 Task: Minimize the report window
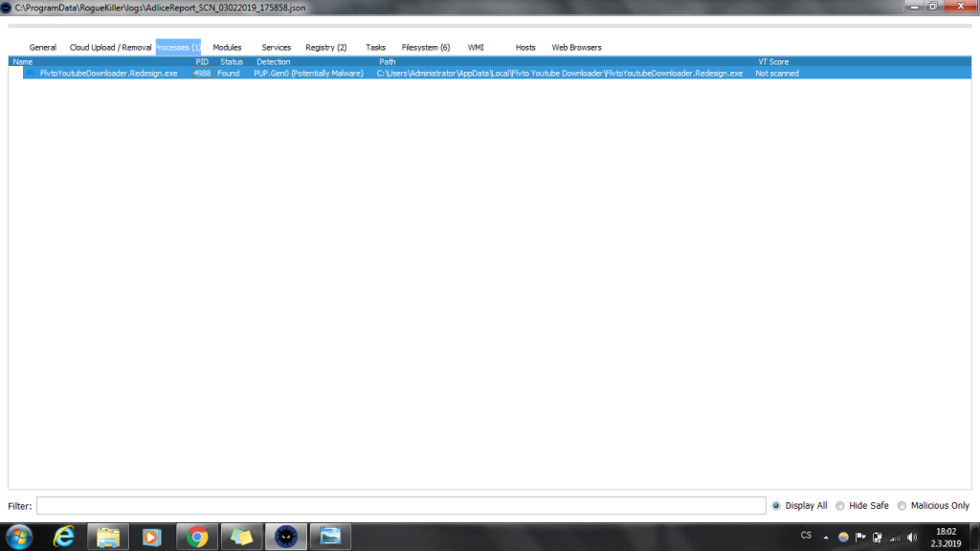914,7
